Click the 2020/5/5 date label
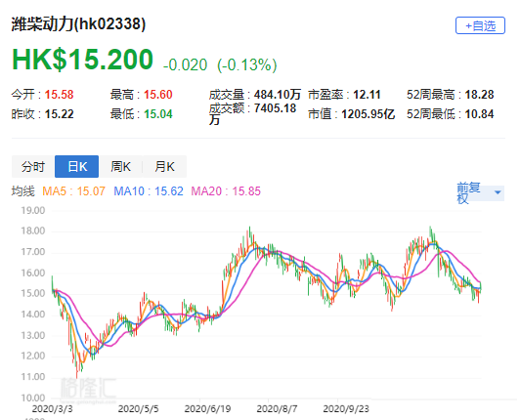The image size is (520, 420). (138, 409)
